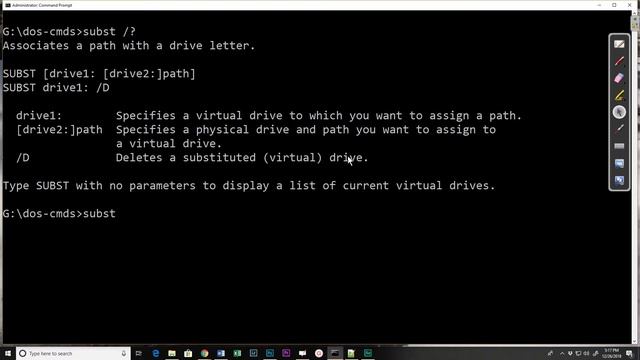
Task: Click the topmost whiteboard icon in annotation toolbar
Action: pos(619,44)
